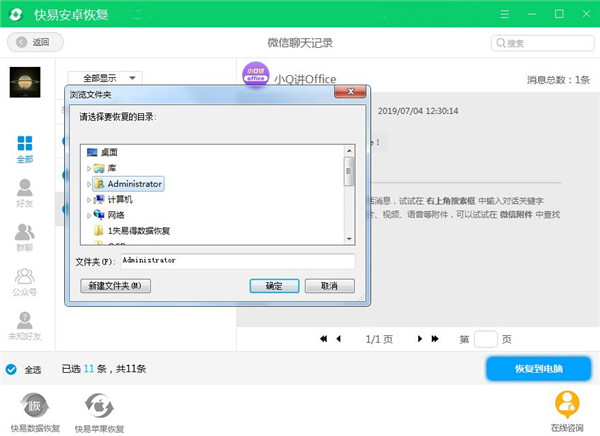
Task: Select the 公众号 official accounts icon
Action: (25, 276)
